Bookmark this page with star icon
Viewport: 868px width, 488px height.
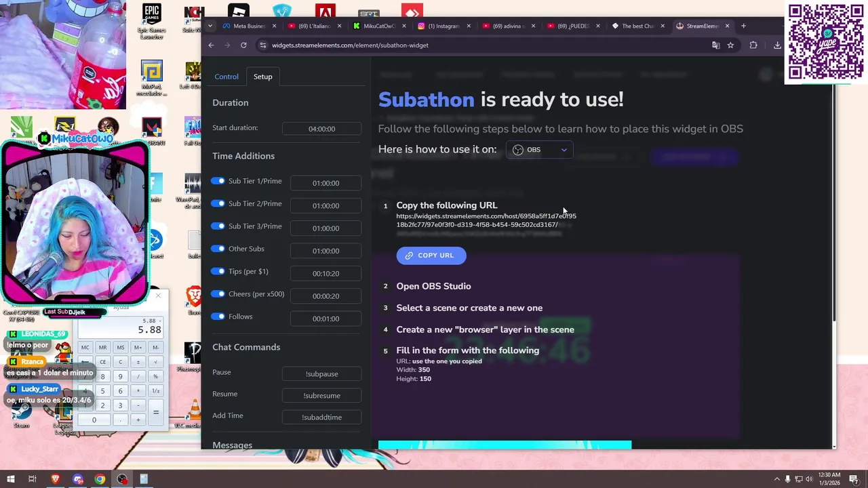point(730,45)
